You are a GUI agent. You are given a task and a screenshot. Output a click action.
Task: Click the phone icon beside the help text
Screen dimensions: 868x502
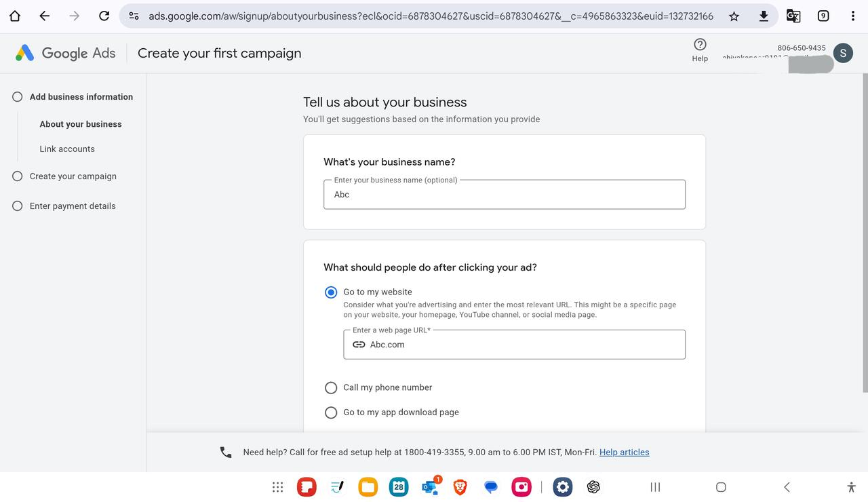(226, 451)
